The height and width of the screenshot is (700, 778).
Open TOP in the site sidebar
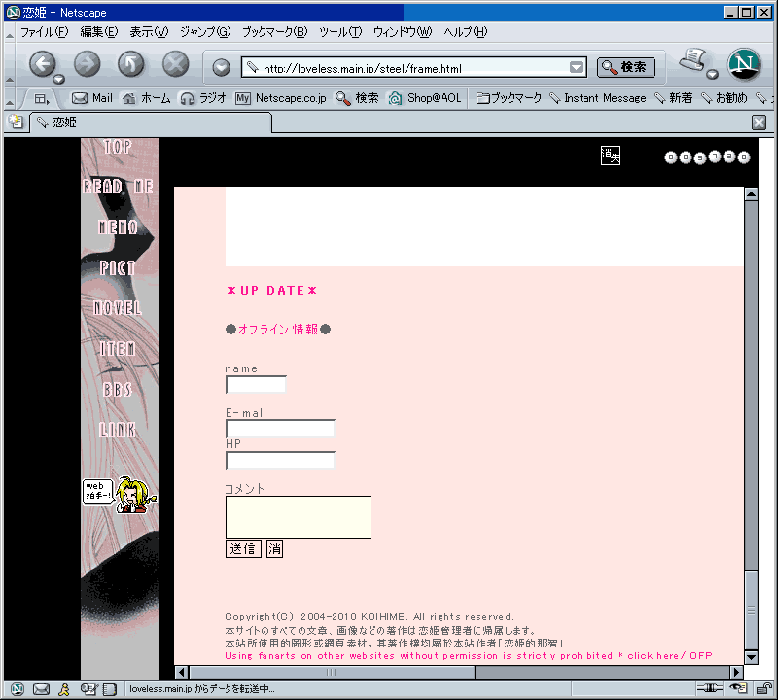pyautogui.click(x=118, y=147)
